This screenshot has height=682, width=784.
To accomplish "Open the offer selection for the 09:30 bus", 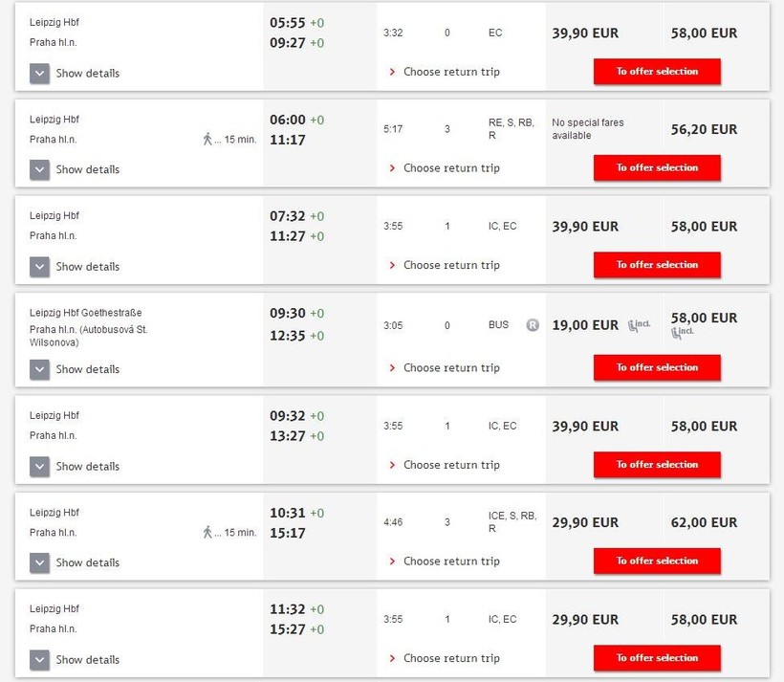I will click(657, 367).
